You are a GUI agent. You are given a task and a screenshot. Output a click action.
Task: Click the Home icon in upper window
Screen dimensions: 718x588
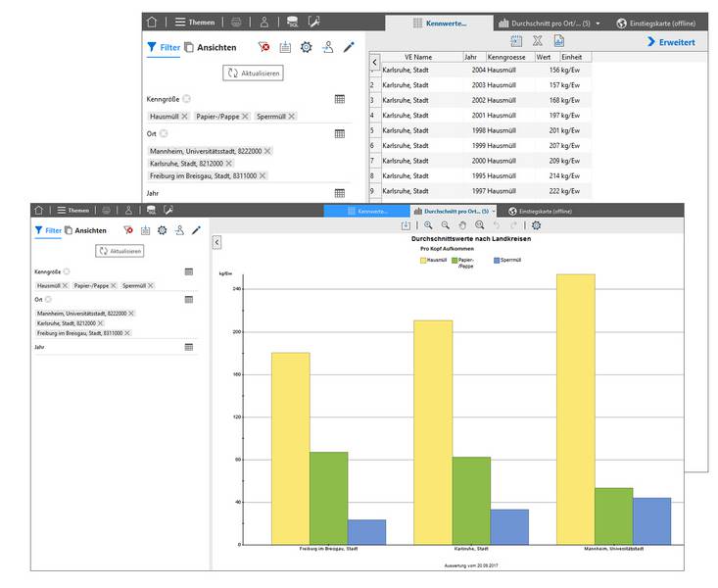(151, 22)
